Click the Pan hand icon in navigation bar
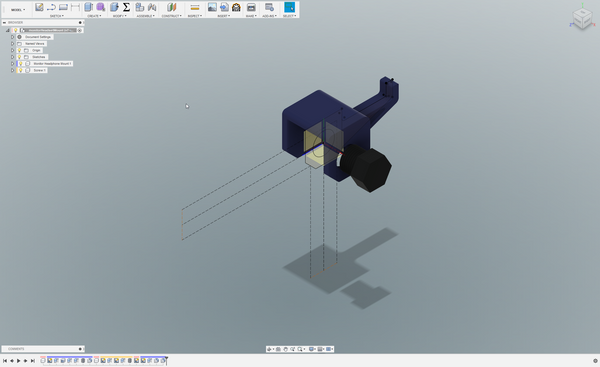Screen dimensions: 600x367 pyautogui.click(x=285, y=349)
